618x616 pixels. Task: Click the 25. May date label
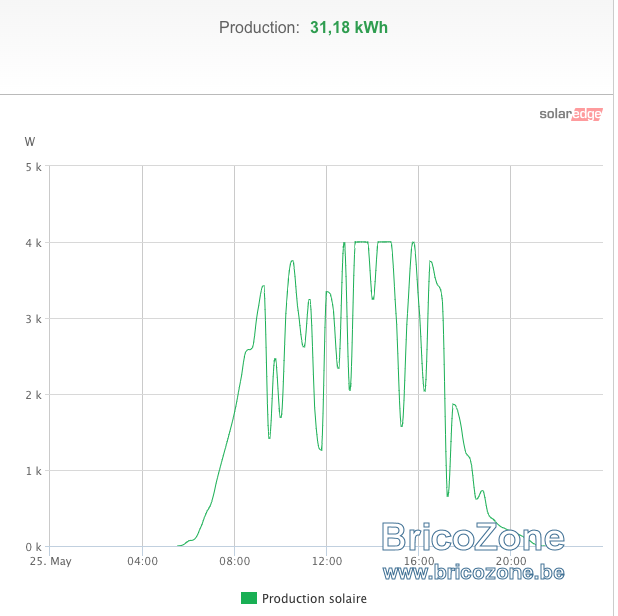[50, 561]
